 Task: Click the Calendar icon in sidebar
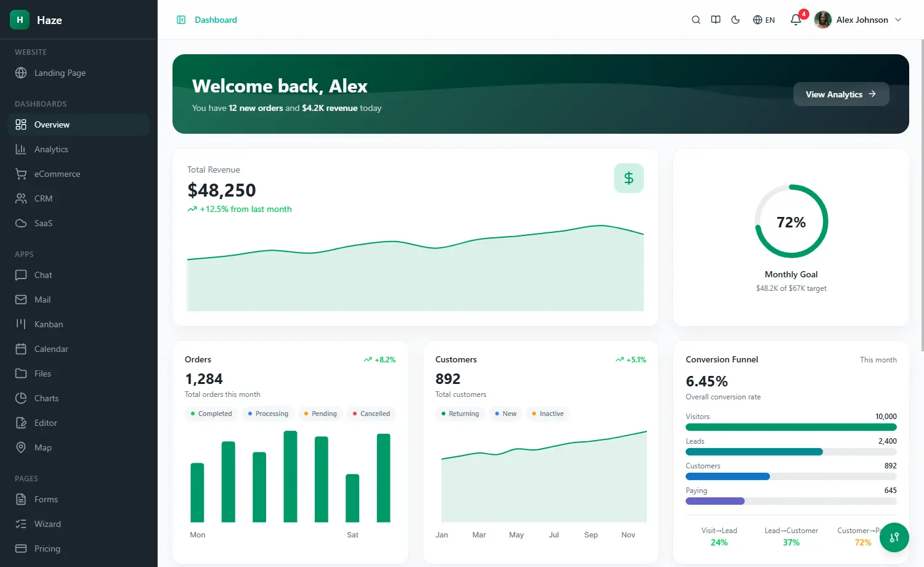tap(21, 349)
